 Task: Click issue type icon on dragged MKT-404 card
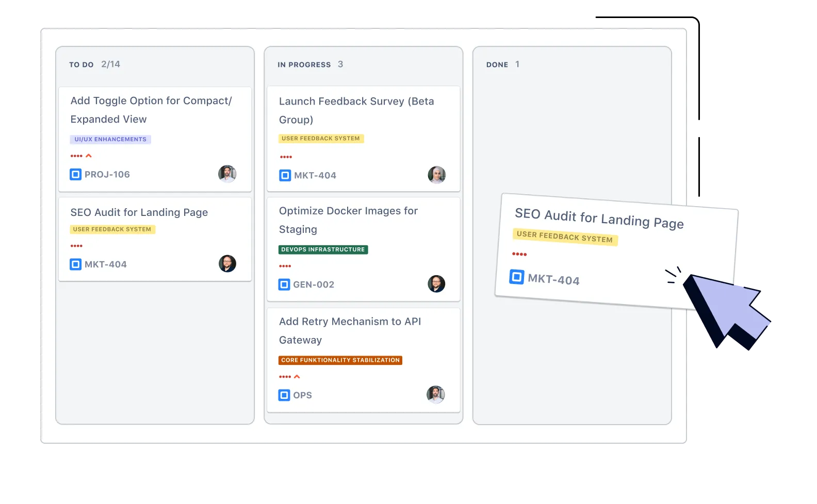tap(516, 277)
